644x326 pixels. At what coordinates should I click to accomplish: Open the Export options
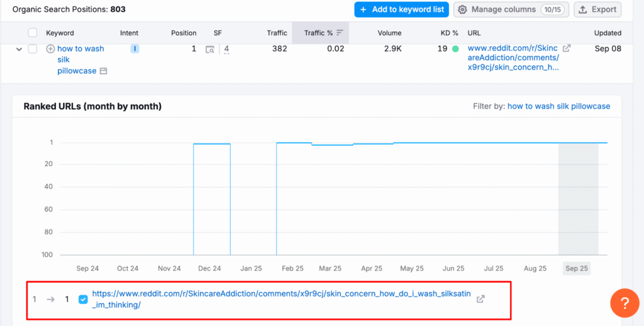(597, 9)
